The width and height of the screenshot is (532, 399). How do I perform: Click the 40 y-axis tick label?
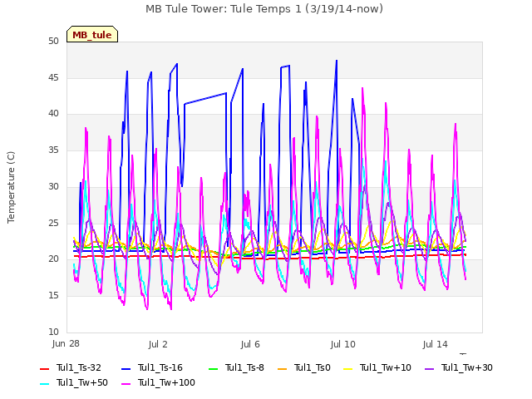pyautogui.click(x=53, y=114)
